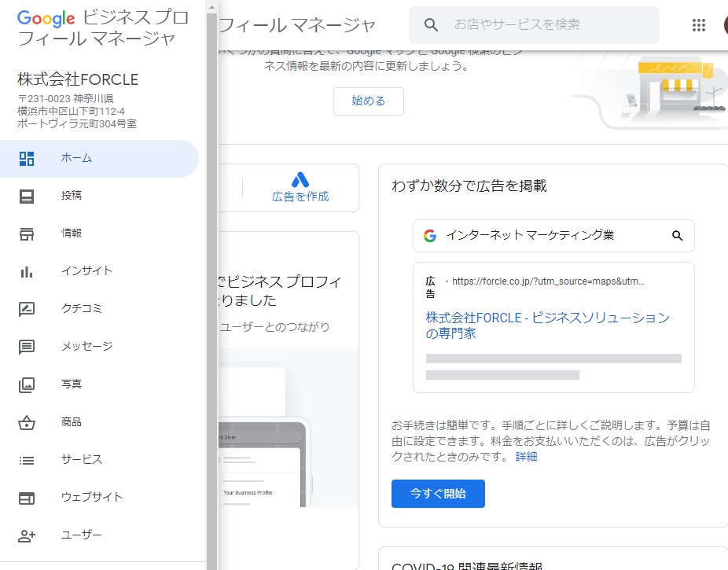Screen dimensions: 728x570
Task: Focus the お店やサービスを検索 search field
Action: 534,24
